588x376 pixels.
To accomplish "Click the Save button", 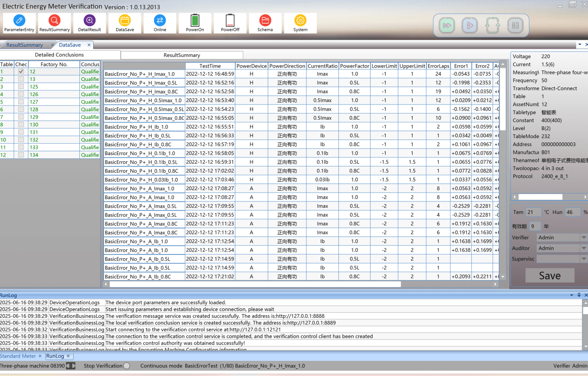I will pos(550,276).
